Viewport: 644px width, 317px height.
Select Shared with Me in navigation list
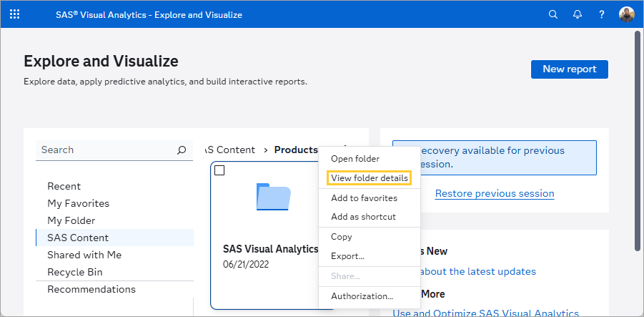(114, 255)
